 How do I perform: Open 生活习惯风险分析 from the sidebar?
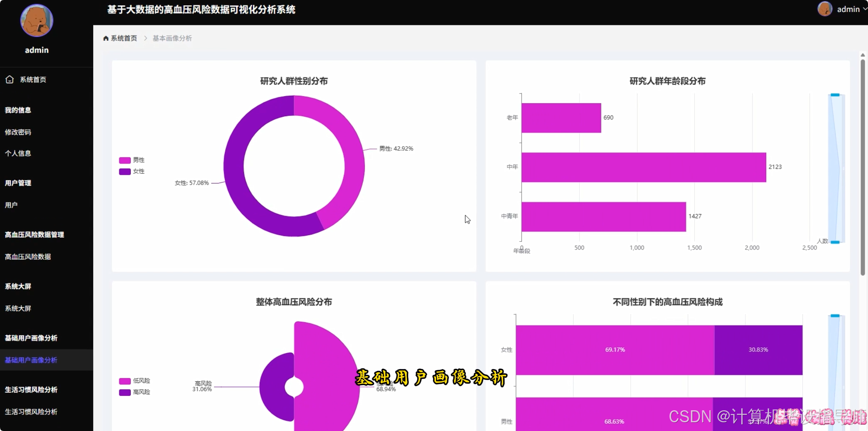click(x=31, y=412)
